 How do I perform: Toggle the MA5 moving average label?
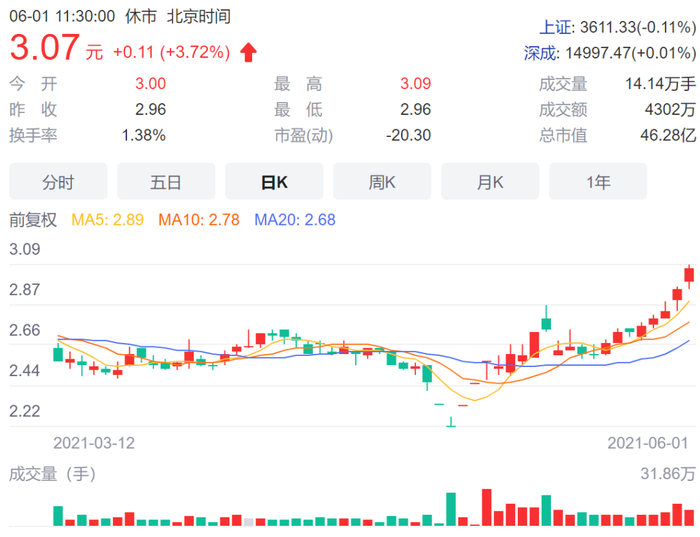pos(109,218)
